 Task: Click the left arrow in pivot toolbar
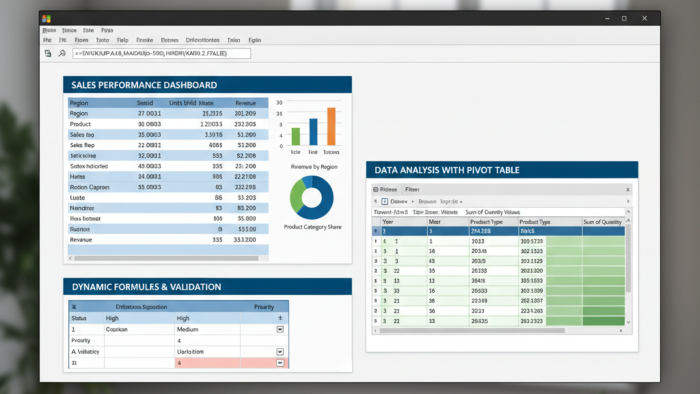(375, 201)
